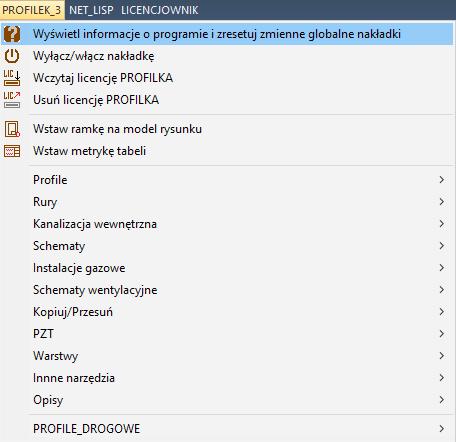Expand the Warstwy submenu arrow
This screenshot has height=442, width=456.
442,356
